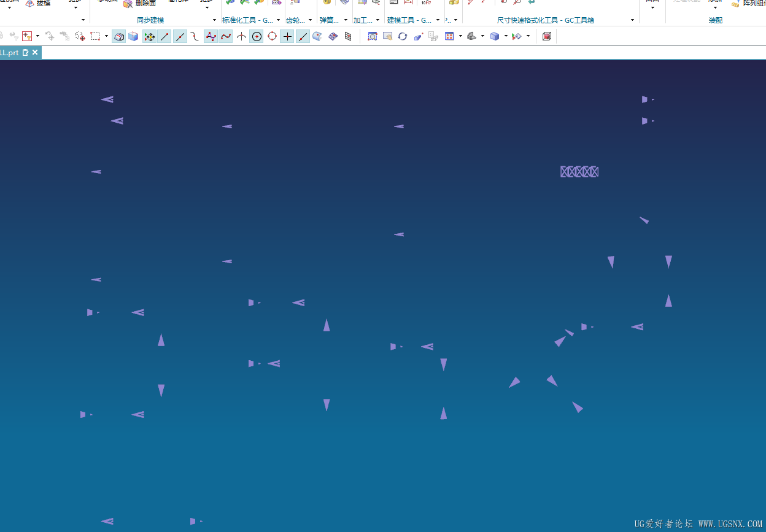This screenshot has width=766, height=532.
Task: Expand the 弹簧 group dropdown arrow
Action: 346,20
